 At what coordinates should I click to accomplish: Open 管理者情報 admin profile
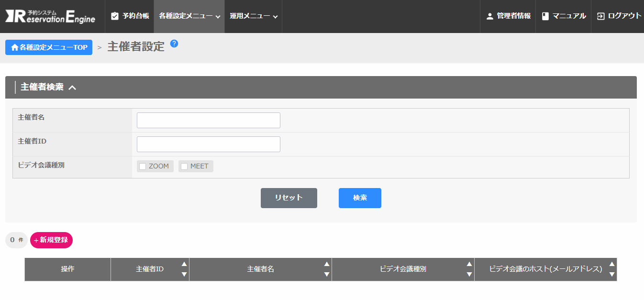(x=508, y=16)
